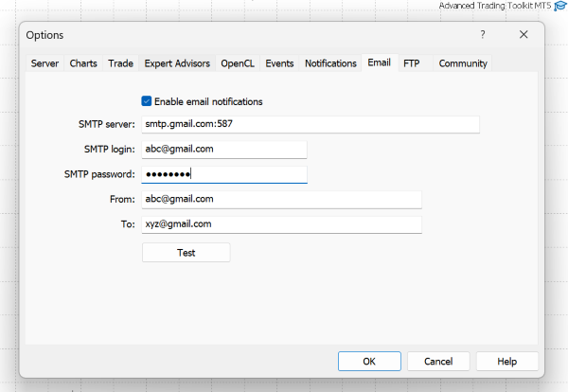Click the question mark help icon in title bar
Screen dimensions: 568x392
[482, 35]
